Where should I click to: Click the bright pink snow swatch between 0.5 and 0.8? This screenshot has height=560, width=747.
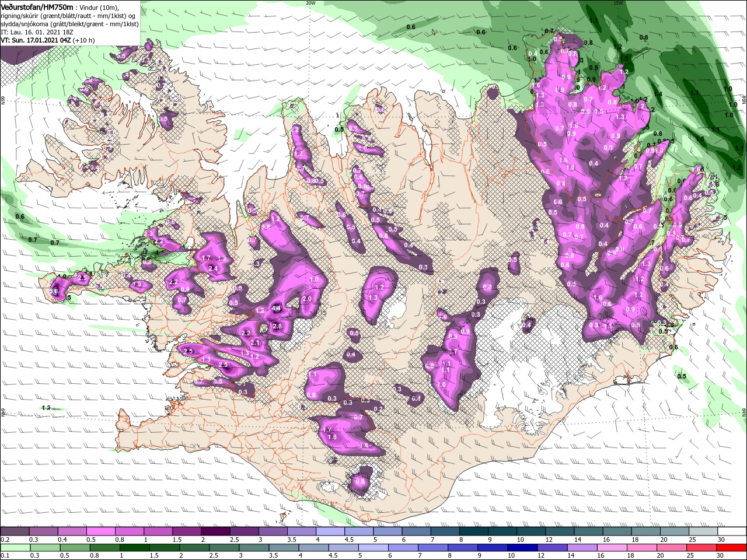100,531
